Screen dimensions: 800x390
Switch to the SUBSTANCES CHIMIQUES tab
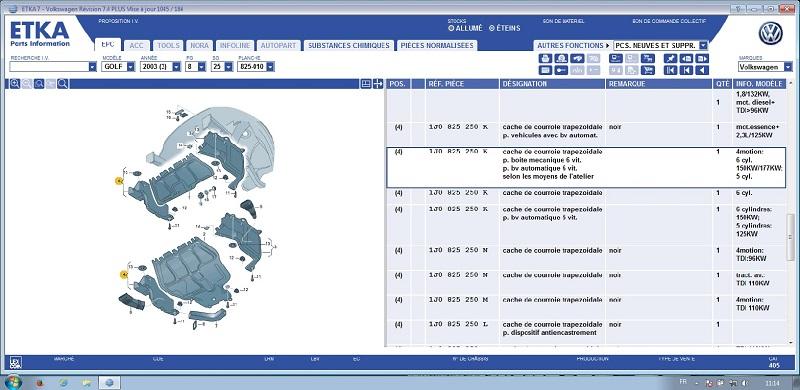(x=349, y=45)
